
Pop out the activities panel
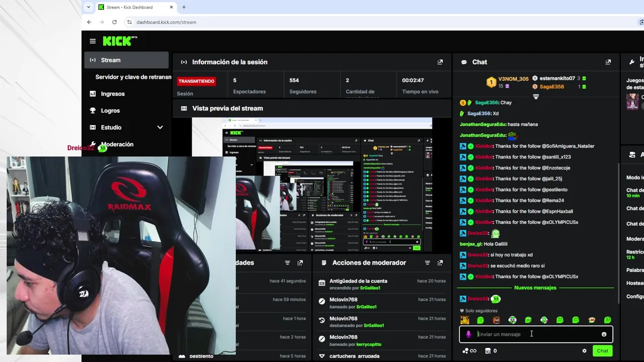(300, 262)
